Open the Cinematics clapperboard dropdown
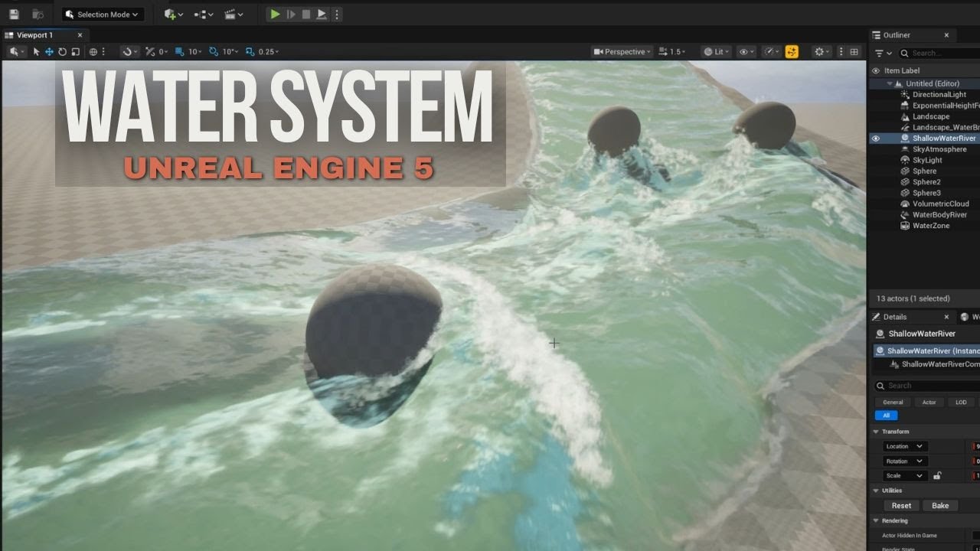Image resolution: width=980 pixels, height=551 pixels. click(234, 14)
